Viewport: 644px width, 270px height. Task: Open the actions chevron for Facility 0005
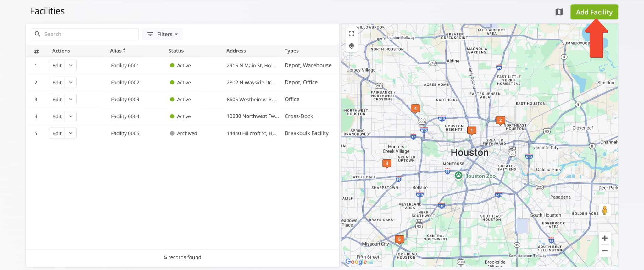click(x=71, y=133)
